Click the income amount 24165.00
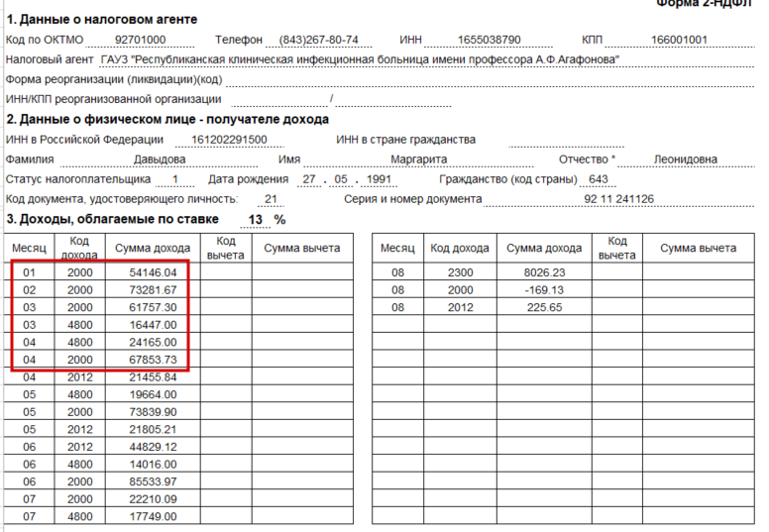 point(153,342)
